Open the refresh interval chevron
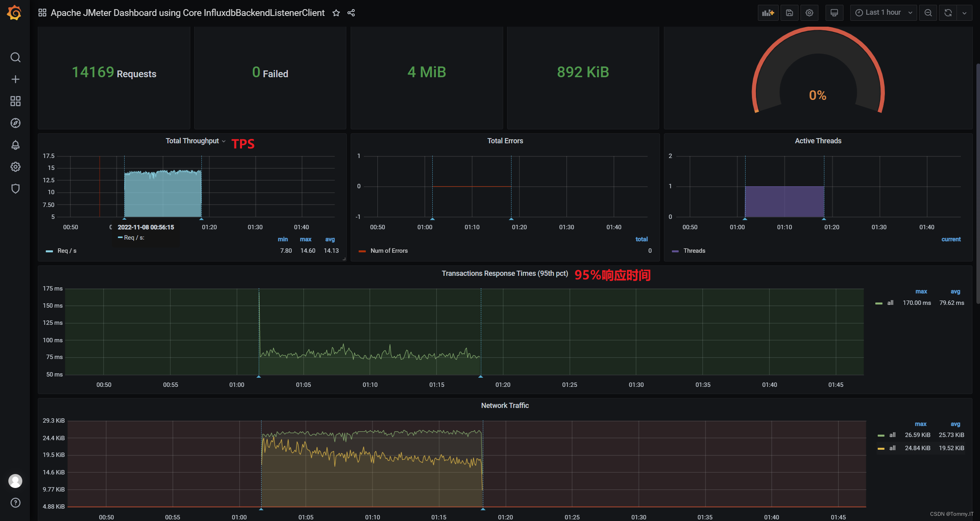Viewport: 980px width, 521px height. pyautogui.click(x=965, y=12)
